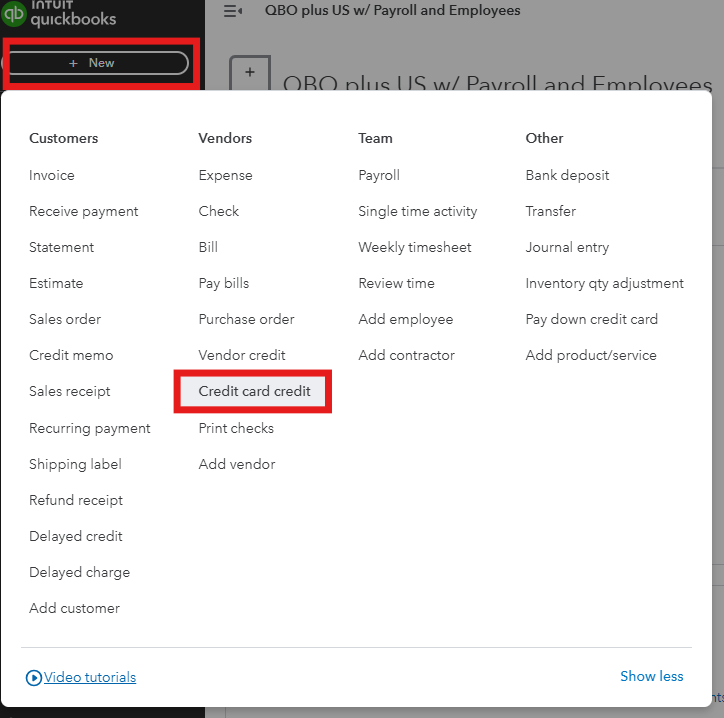Screen dimensions: 724x718
Task: Select Expense under Vendors
Action: [x=225, y=175]
